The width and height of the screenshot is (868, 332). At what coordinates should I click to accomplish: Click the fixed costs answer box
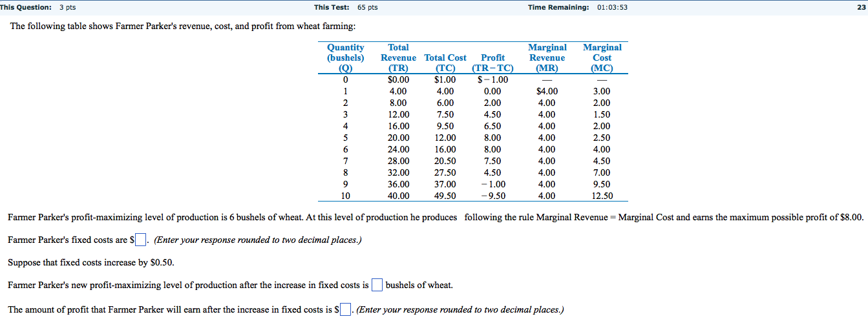coord(142,240)
